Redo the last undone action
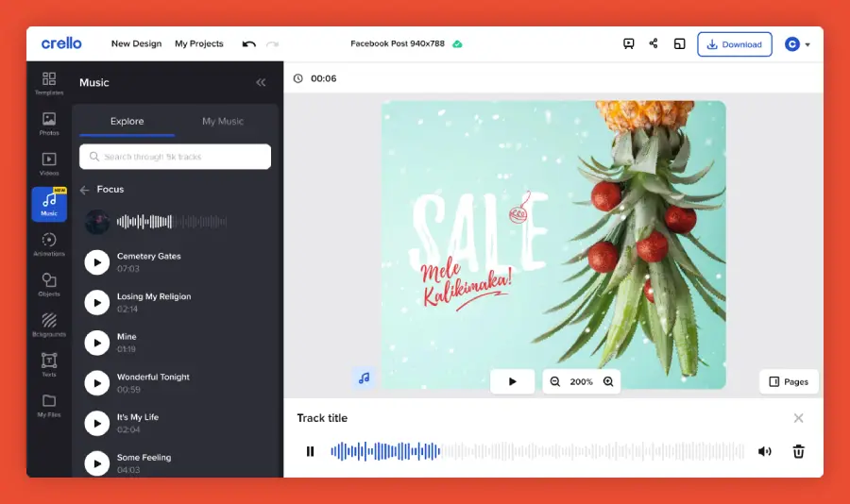 (x=273, y=44)
